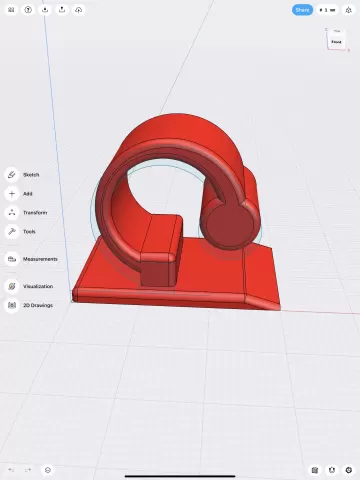Tap the Visualization icon

[12, 286]
